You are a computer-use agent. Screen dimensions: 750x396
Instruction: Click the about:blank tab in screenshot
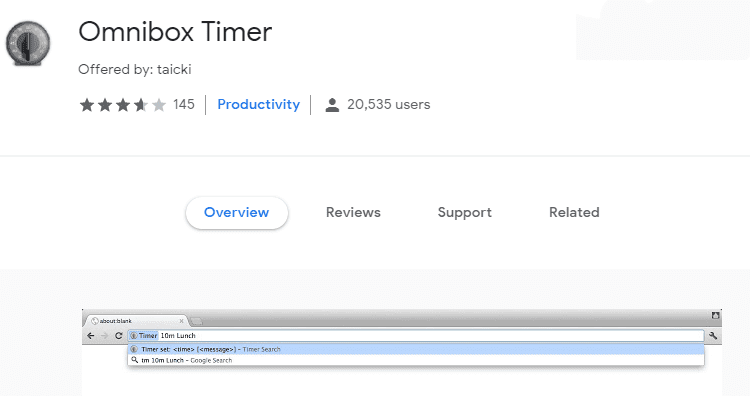135,321
